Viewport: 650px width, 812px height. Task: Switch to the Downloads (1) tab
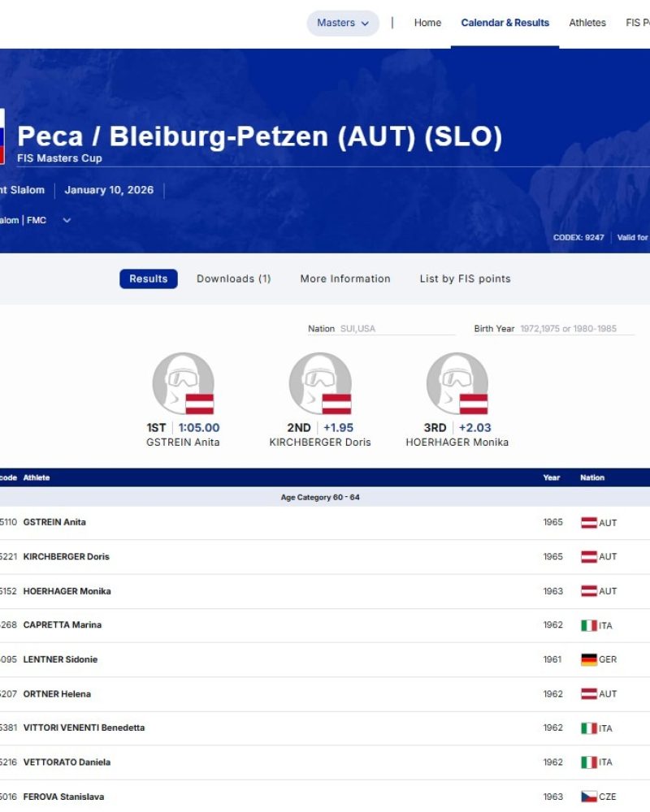(234, 279)
